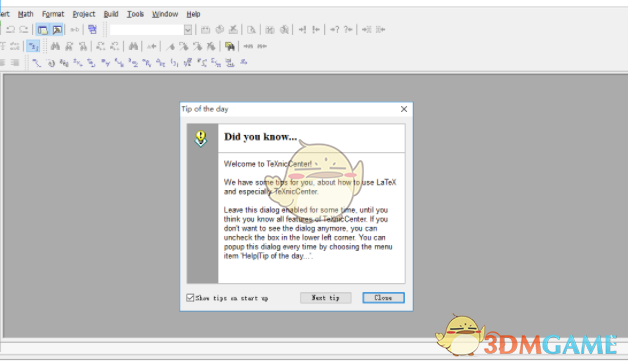This screenshot has height=363, width=628.
Task: Open the Tools menu
Action: pos(135,14)
